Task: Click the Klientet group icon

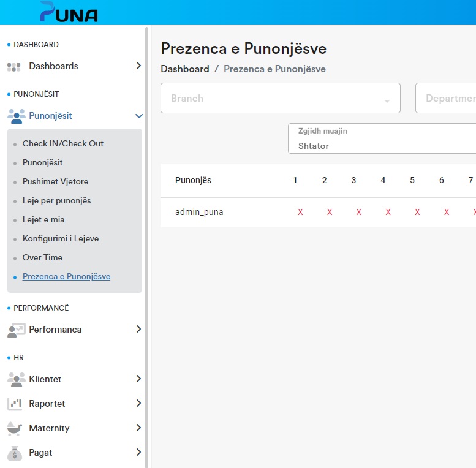Action: pyautogui.click(x=16, y=379)
